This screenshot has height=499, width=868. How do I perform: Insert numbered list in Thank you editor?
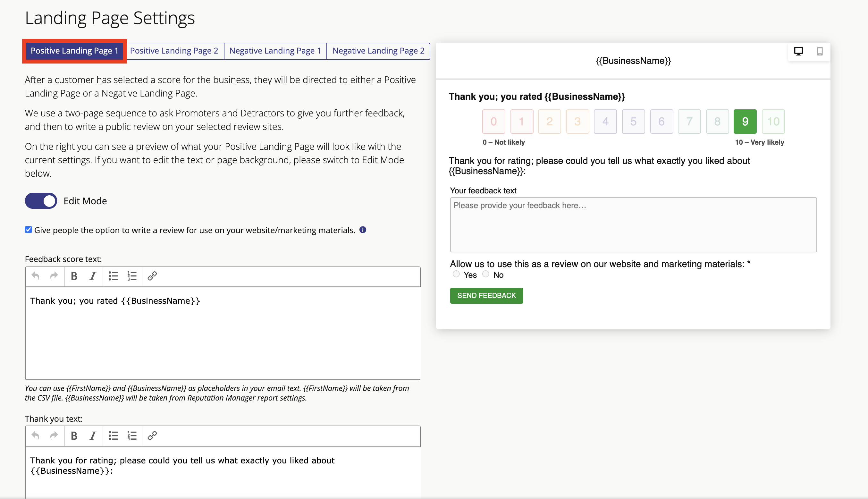[132, 436]
